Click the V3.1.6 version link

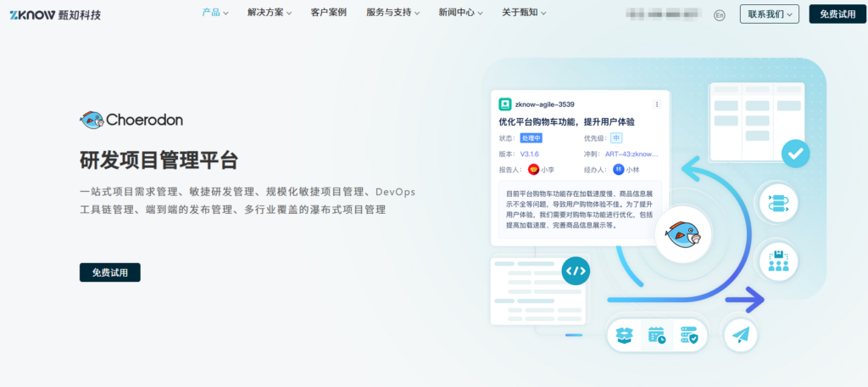pyautogui.click(x=530, y=154)
